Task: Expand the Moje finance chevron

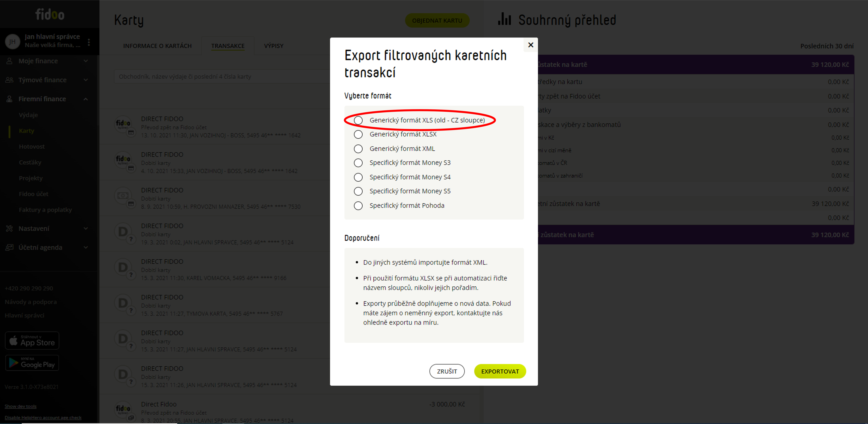Action: [x=86, y=61]
